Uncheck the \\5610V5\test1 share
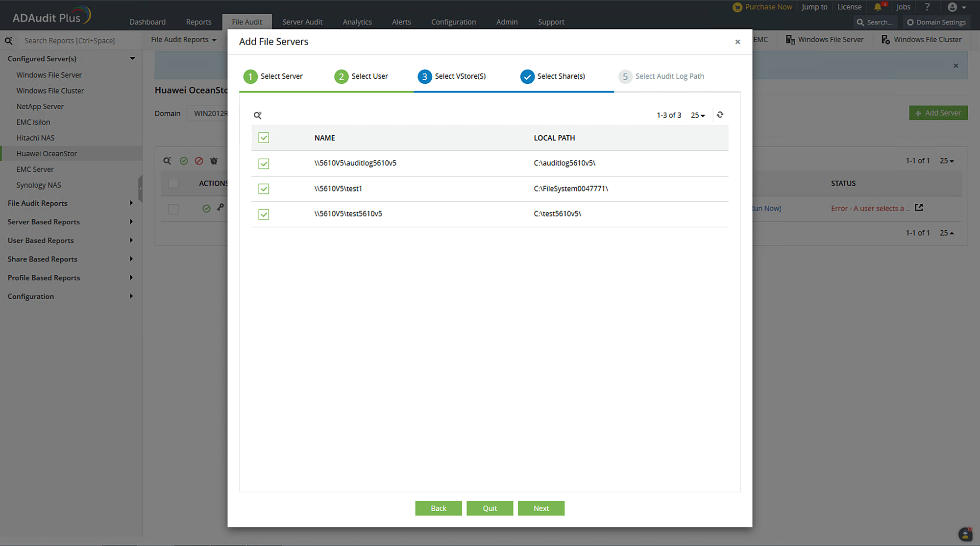Image resolution: width=980 pixels, height=546 pixels. point(264,189)
